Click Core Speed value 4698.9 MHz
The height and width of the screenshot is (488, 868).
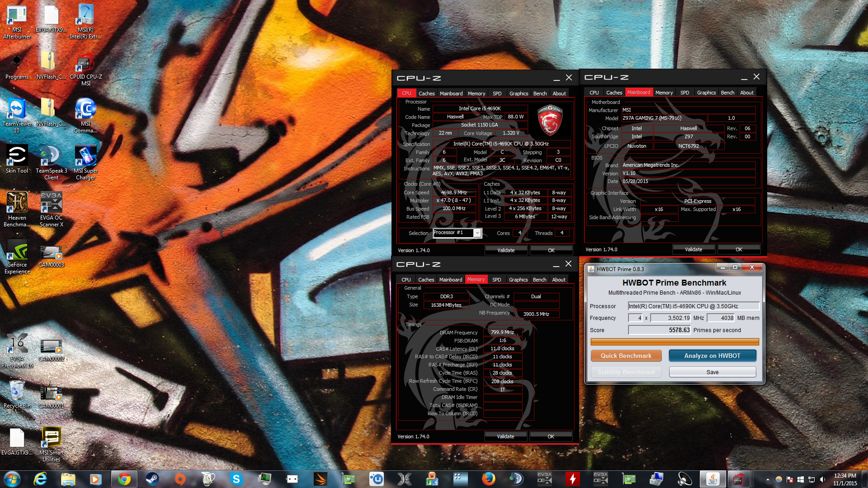[454, 192]
